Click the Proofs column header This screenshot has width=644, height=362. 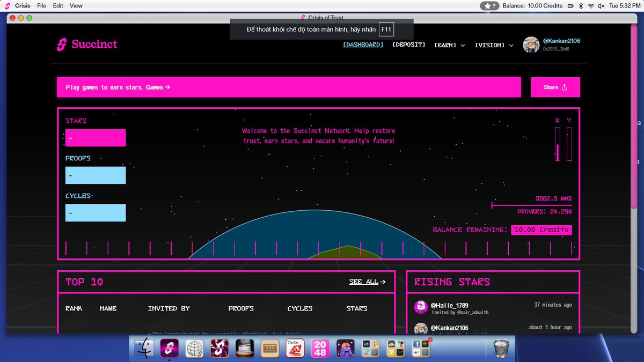tap(241, 308)
